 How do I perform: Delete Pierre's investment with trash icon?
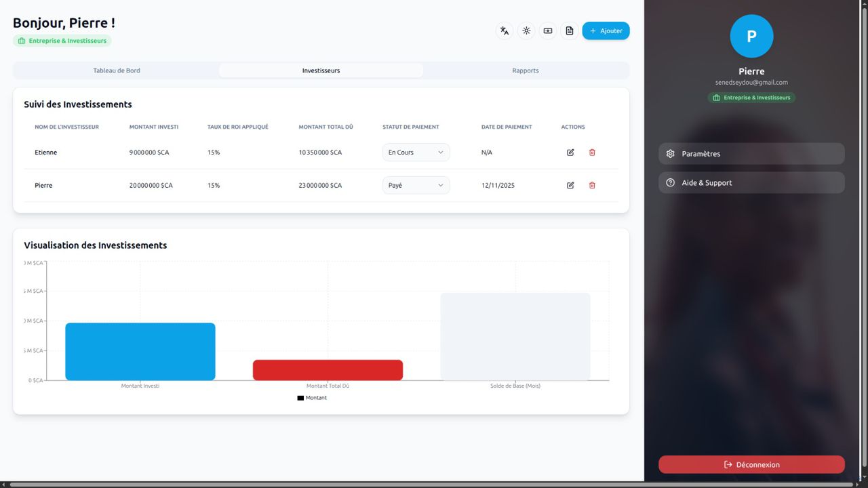click(x=592, y=185)
